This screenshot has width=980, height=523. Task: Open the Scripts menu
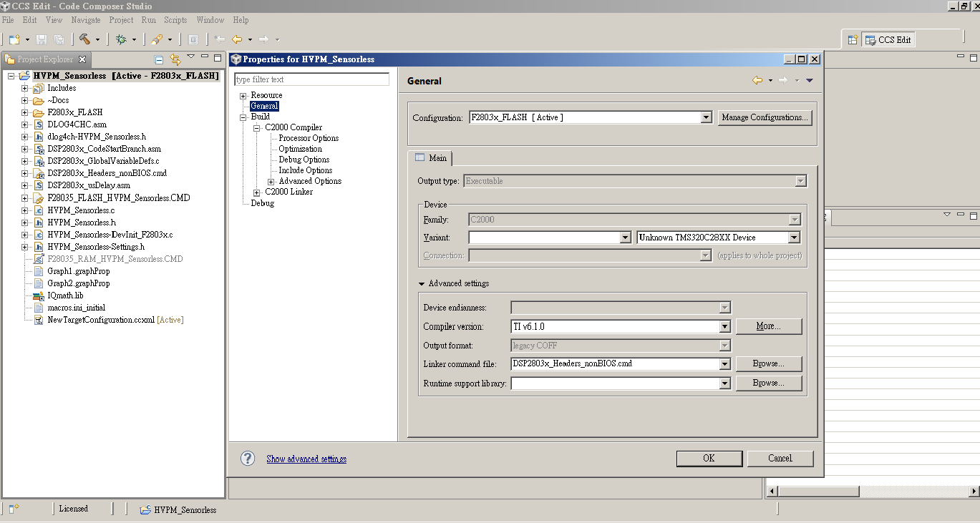click(x=175, y=20)
